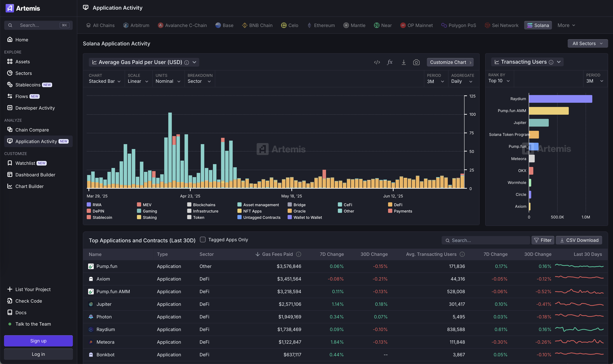Click info icon next to Avg. Transacting Users
613x364 pixels.
[x=462, y=254]
